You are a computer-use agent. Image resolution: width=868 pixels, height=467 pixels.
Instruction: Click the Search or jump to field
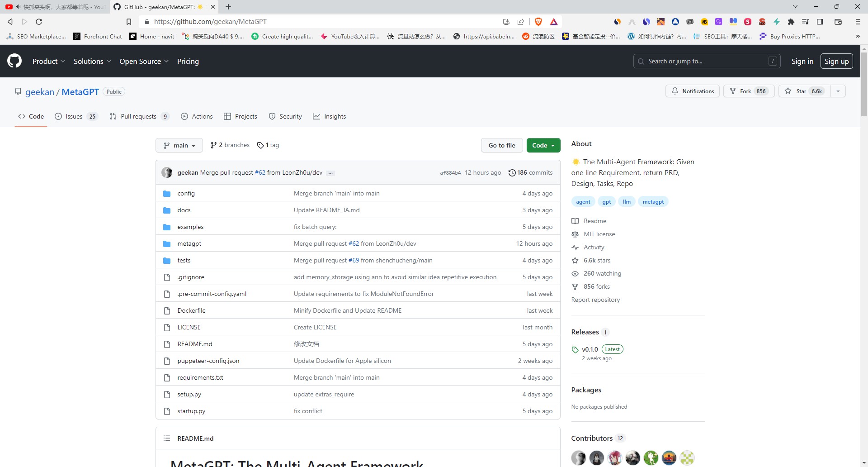(705, 61)
